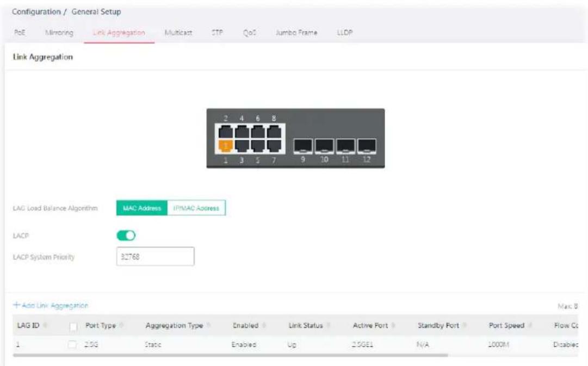The width and height of the screenshot is (588, 366).
Task: Open the Multicast tab
Action: point(178,33)
